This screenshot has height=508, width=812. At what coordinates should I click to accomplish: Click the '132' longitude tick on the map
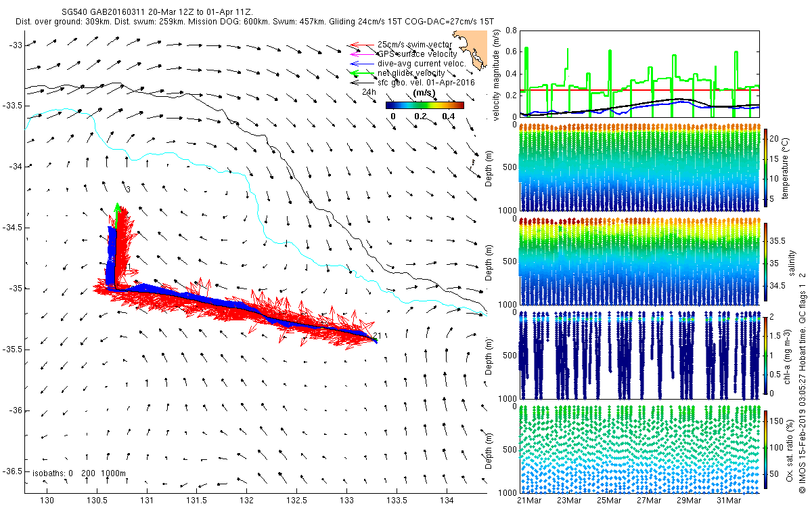[x=246, y=501]
